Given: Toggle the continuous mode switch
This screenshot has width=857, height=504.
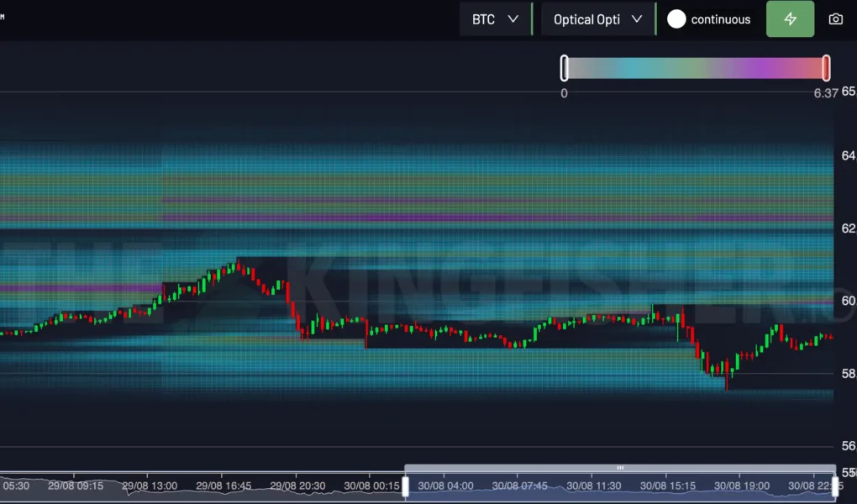Looking at the screenshot, I should tap(709, 18).
